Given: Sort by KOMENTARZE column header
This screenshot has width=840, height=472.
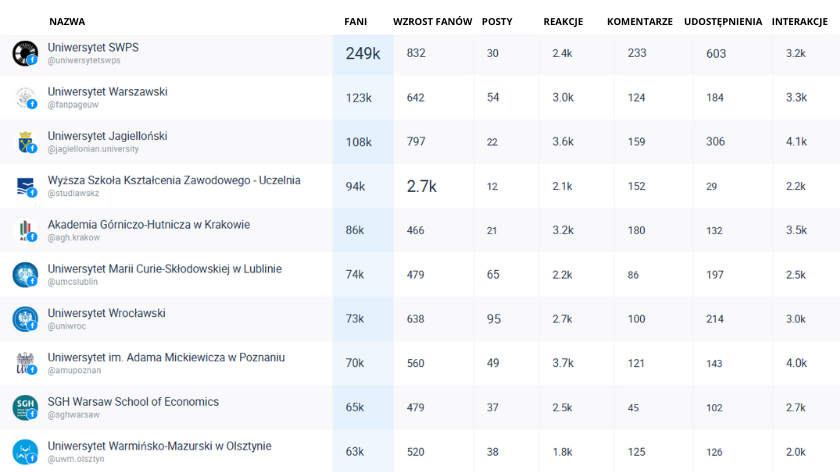Looking at the screenshot, I should pos(639,21).
